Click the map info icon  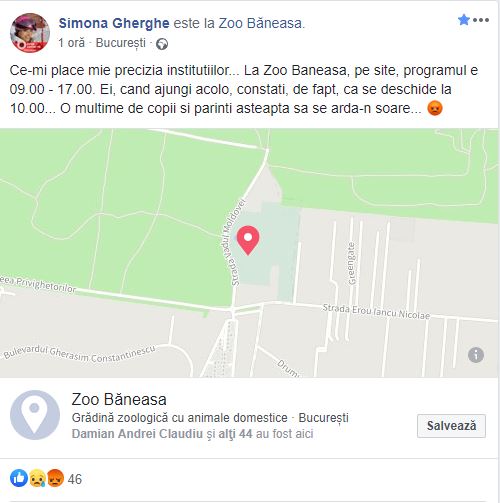coord(476,355)
